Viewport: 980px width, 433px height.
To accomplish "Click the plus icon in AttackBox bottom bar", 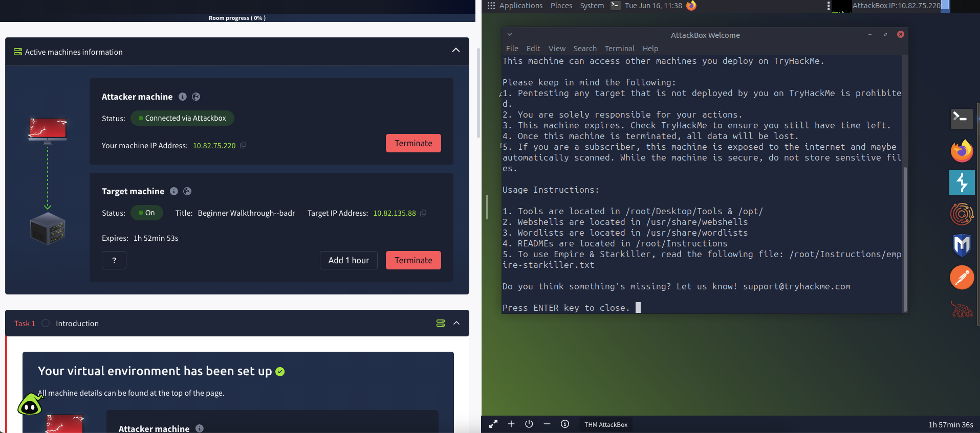I will point(511,424).
